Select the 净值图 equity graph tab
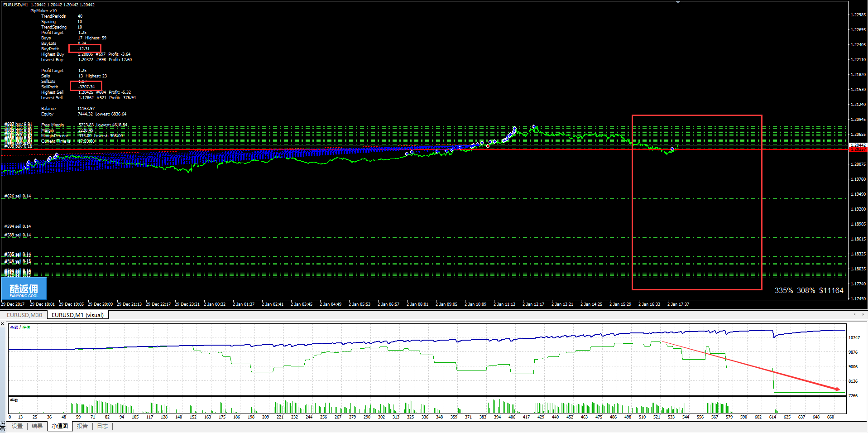868x433 pixels. click(59, 426)
